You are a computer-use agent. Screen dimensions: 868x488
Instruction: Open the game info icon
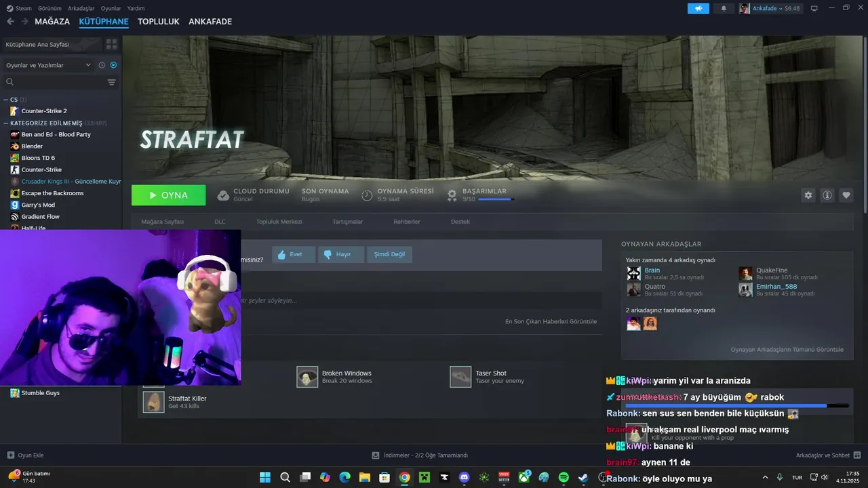pyautogui.click(x=827, y=195)
